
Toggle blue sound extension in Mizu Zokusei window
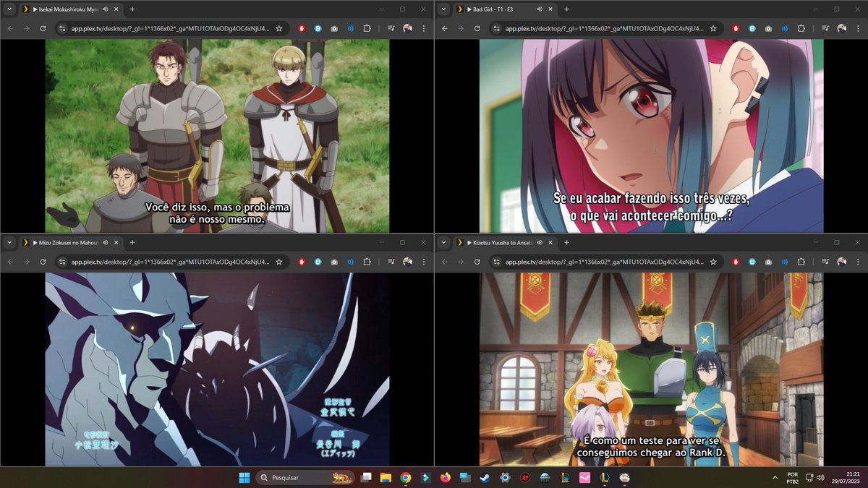click(351, 262)
